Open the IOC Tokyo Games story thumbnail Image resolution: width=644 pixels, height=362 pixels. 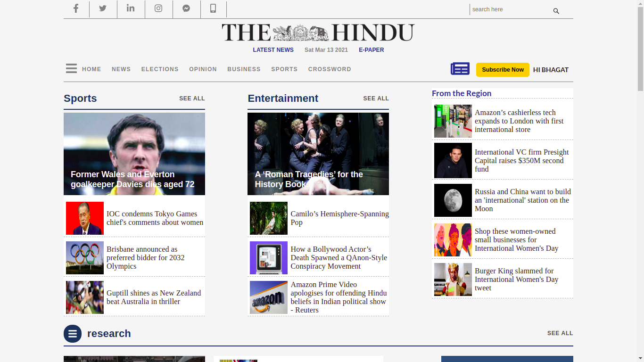tap(85, 218)
